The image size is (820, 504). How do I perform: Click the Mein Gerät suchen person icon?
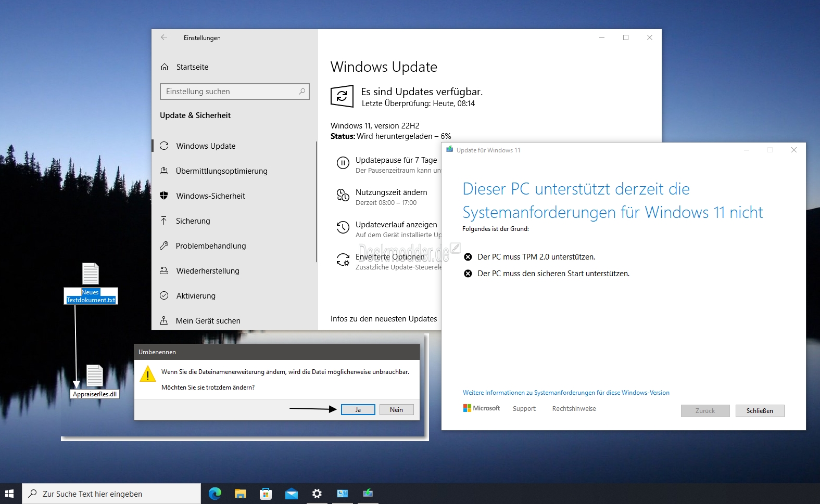[x=164, y=320]
